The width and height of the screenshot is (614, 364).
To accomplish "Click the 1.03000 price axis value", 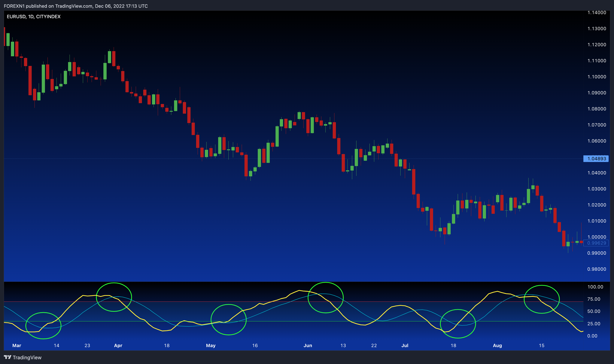I will pyautogui.click(x=597, y=189).
